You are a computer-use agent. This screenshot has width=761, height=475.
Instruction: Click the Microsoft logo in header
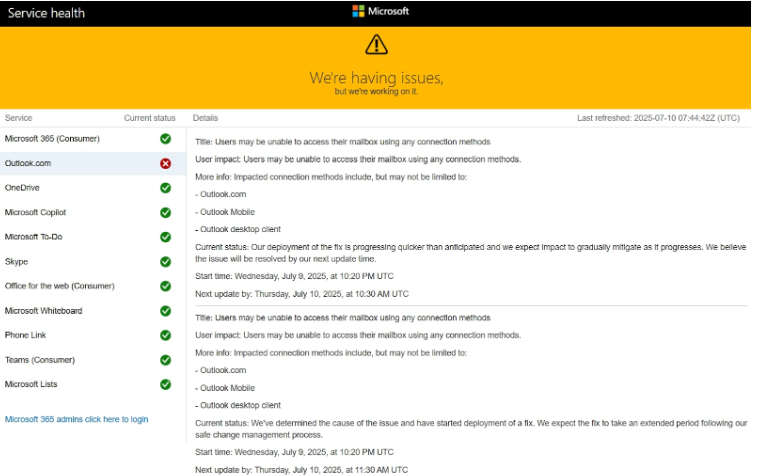[380, 12]
